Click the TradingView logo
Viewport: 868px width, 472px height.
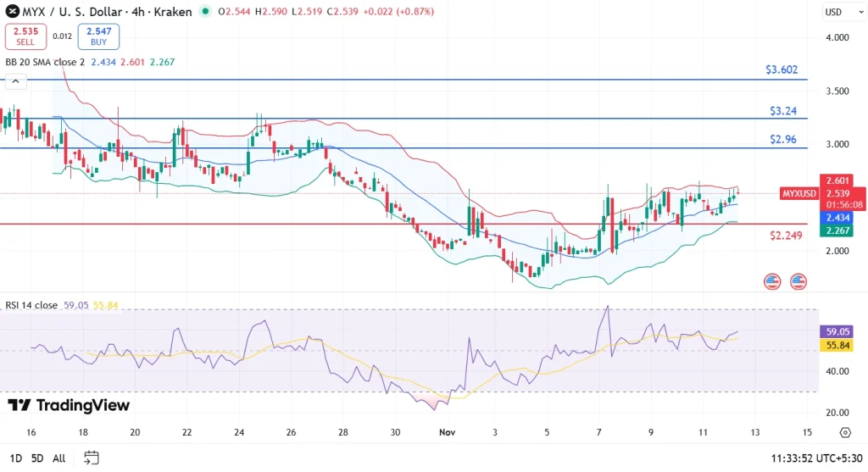tap(69, 405)
